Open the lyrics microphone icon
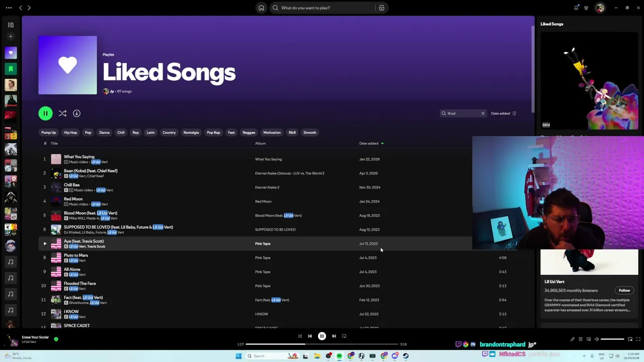The height and width of the screenshot is (362, 644). (x=572, y=339)
